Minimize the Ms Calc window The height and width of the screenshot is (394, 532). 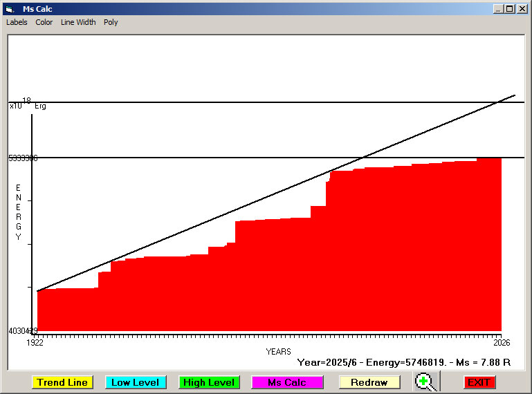(x=498, y=9)
